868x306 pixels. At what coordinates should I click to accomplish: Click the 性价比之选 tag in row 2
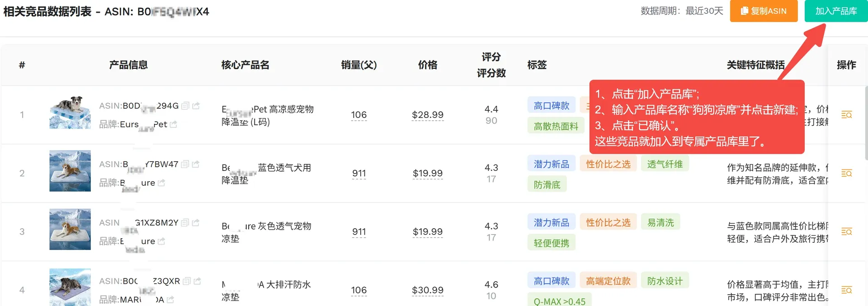[609, 164]
